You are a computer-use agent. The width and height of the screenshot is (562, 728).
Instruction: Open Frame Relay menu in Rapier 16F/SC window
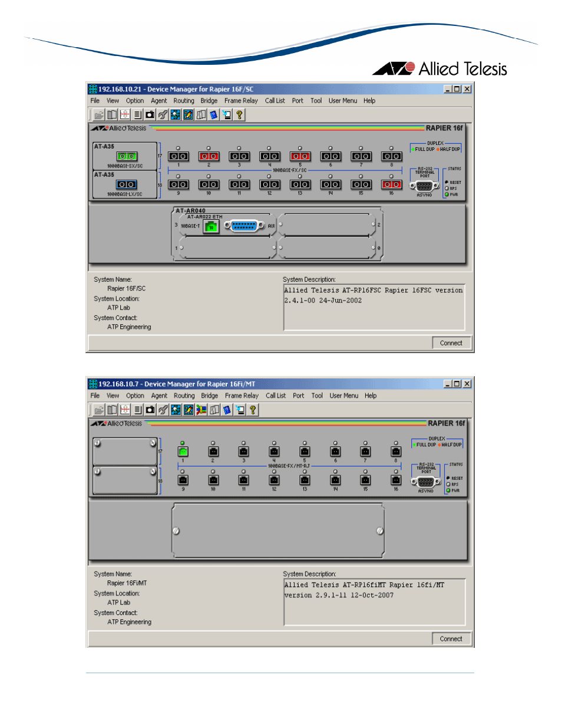pyautogui.click(x=241, y=101)
